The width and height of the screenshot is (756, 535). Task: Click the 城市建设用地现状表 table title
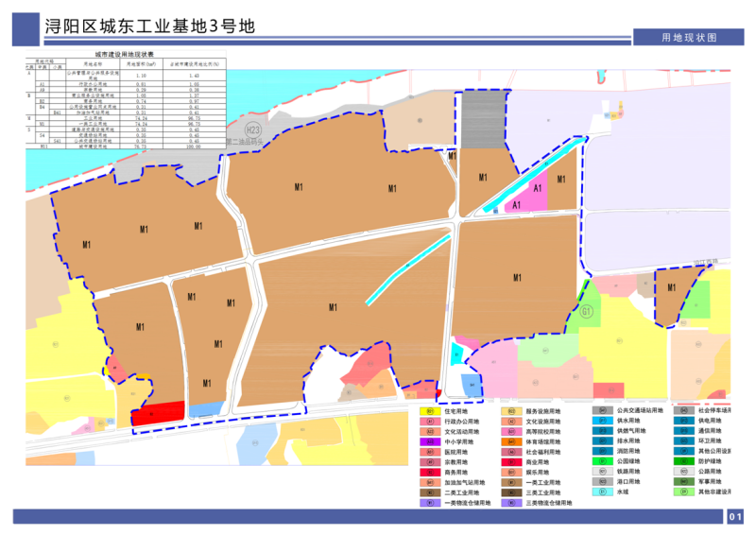coord(126,57)
